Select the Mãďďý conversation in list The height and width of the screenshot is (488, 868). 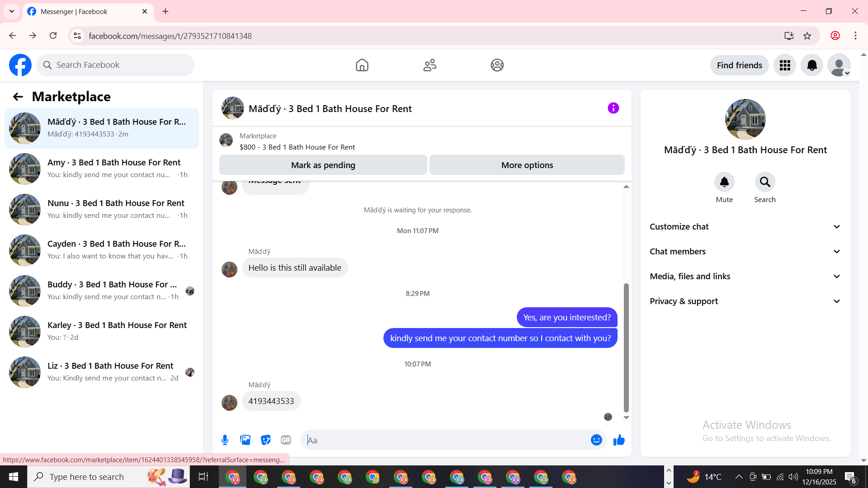(x=102, y=128)
